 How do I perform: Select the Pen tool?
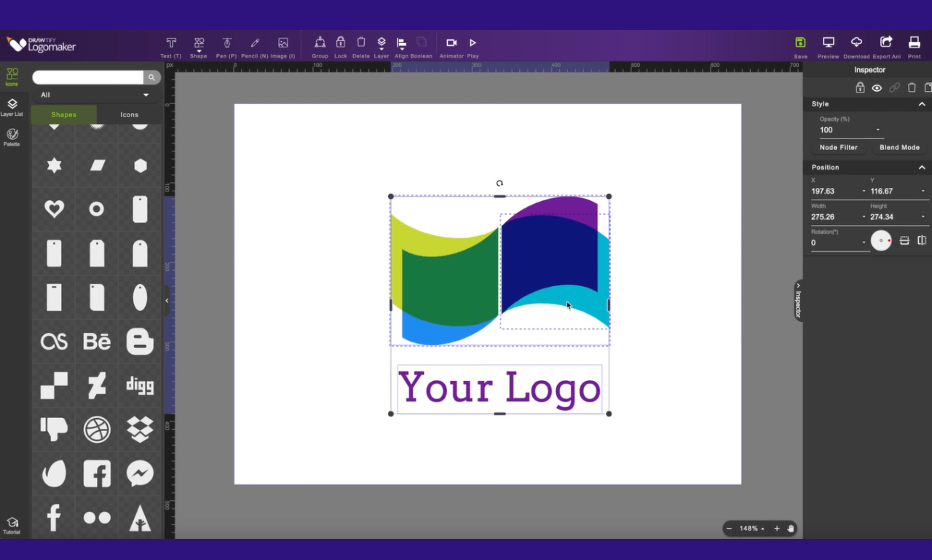pyautogui.click(x=226, y=47)
